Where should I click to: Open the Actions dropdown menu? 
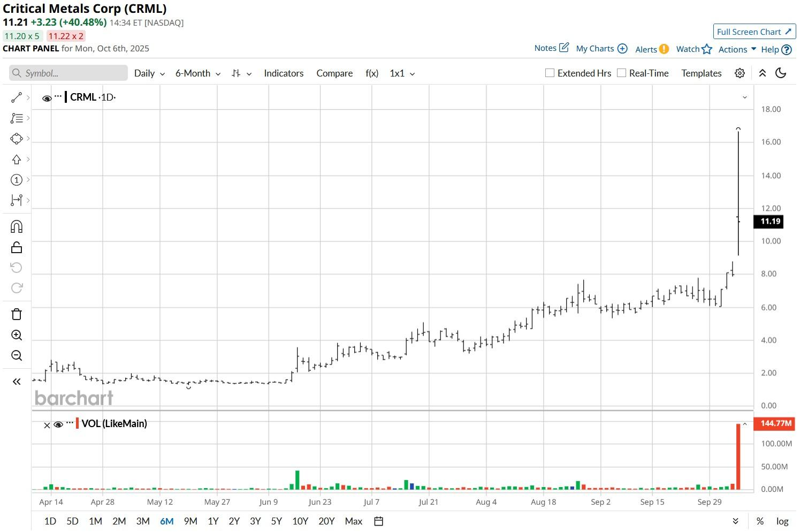[x=737, y=49]
